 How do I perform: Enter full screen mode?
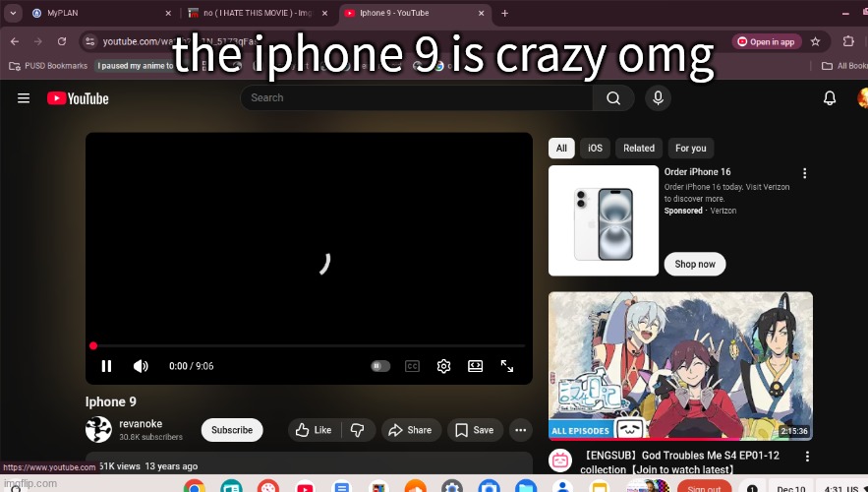(x=506, y=366)
